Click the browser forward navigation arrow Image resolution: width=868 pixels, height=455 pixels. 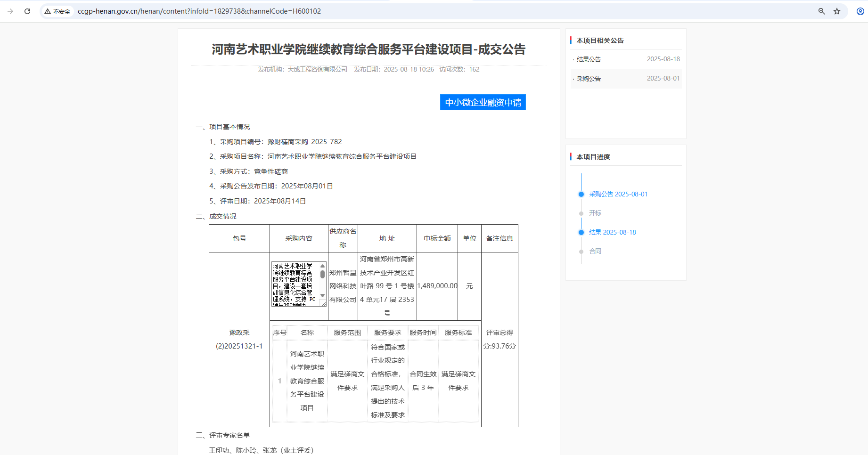click(11, 11)
